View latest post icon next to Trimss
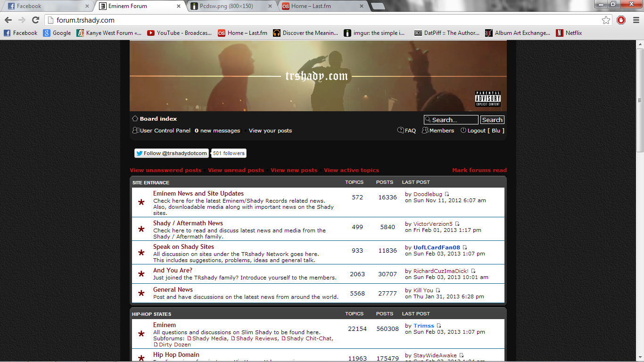This screenshot has height=362, width=644. point(438,326)
